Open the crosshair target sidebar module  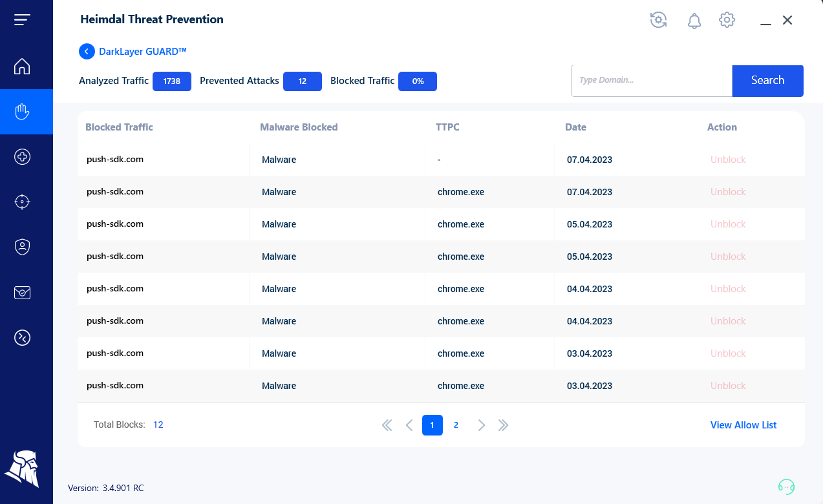point(21,202)
